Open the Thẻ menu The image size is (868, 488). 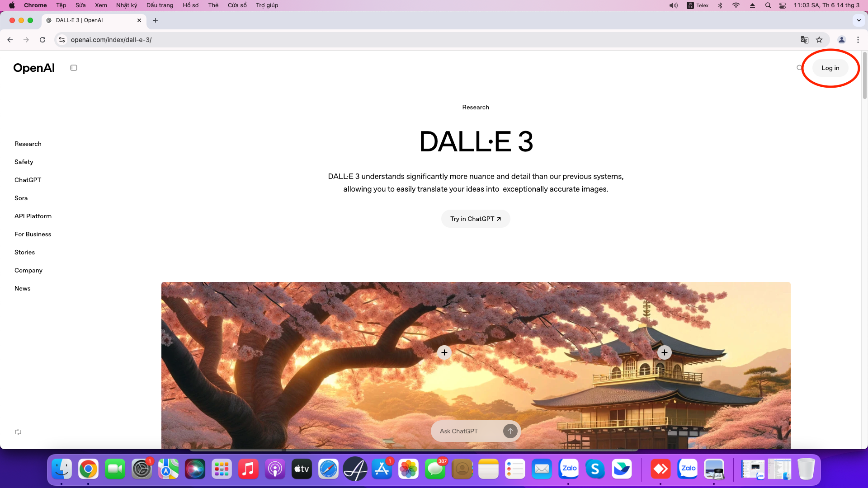pos(213,5)
